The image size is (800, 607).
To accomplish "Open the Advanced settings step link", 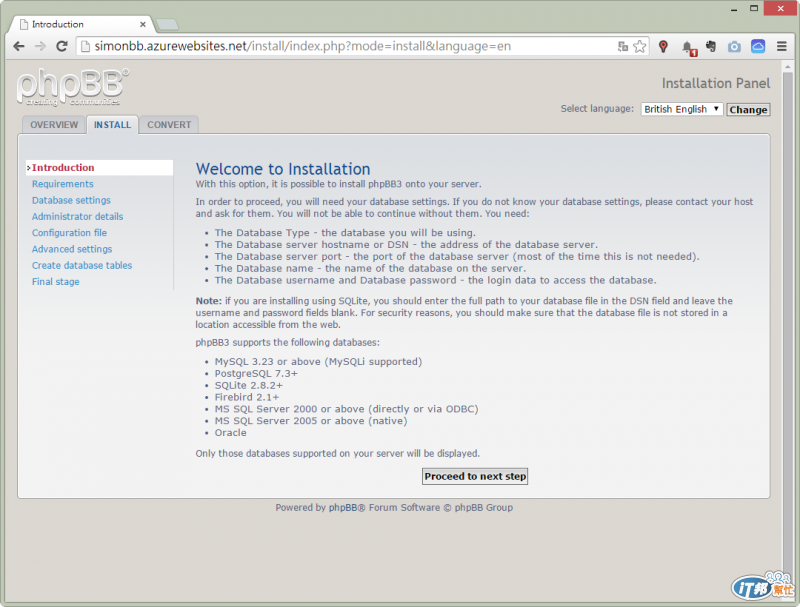I will pos(72,249).
